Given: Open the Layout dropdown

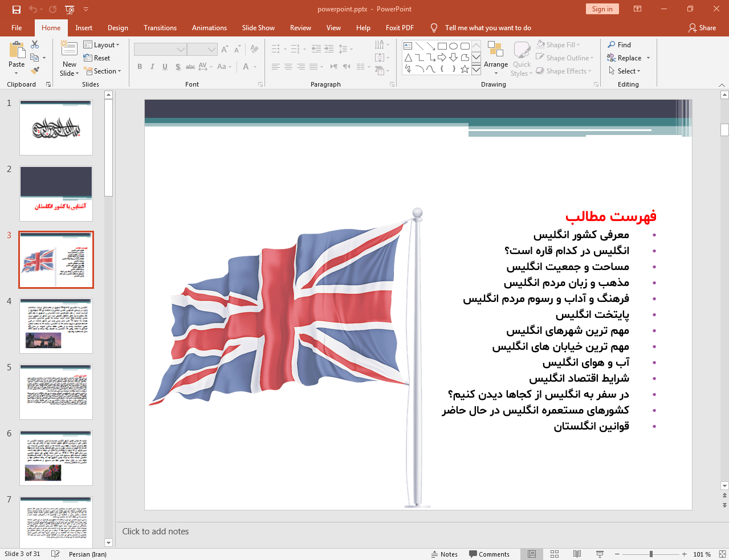Looking at the screenshot, I should coord(101,44).
